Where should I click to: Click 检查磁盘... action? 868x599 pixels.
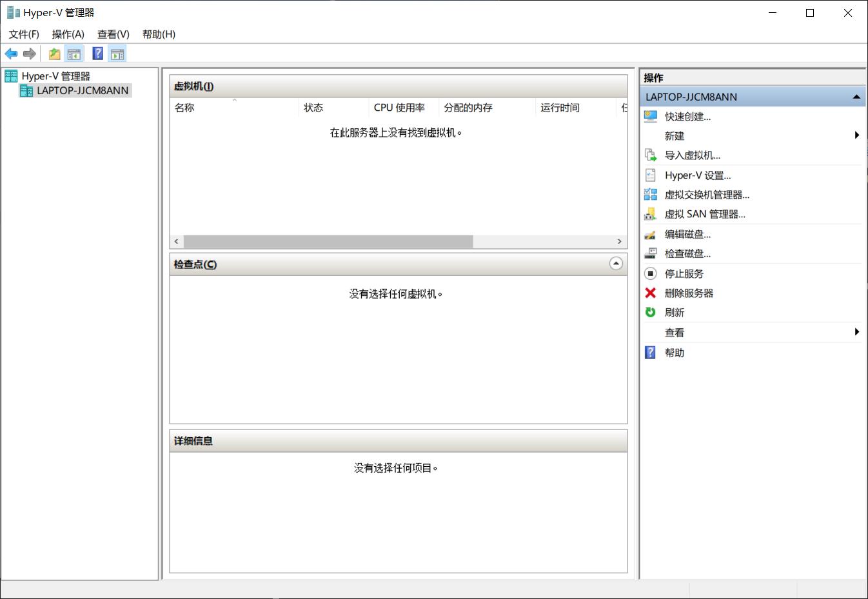click(x=687, y=253)
